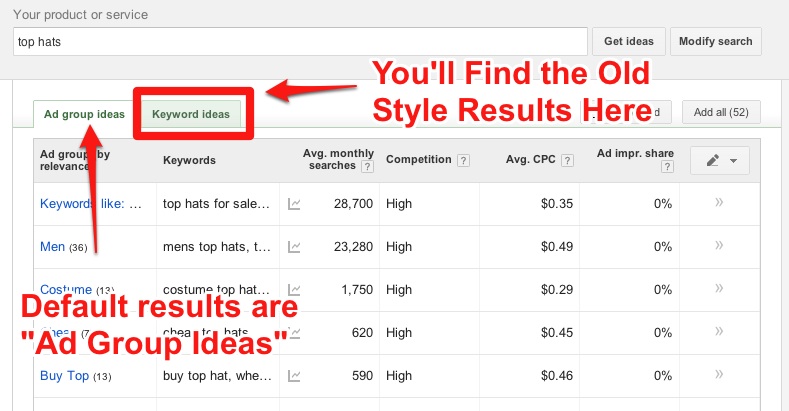Viewport: 789px width, 411px height.
Task: Add Costume ad group with the double-arrow icon
Action: 717,290
